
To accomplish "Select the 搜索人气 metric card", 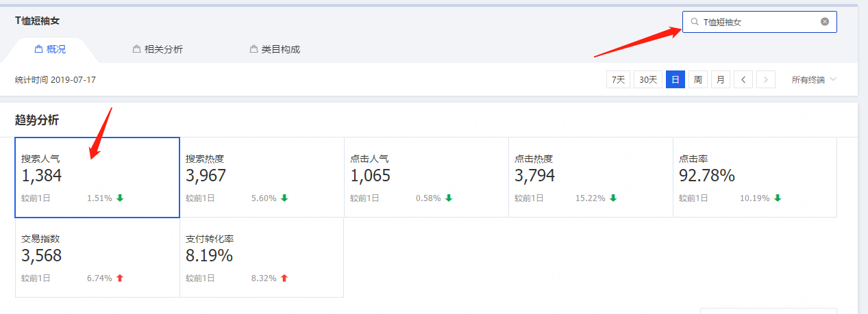I will pos(97,177).
